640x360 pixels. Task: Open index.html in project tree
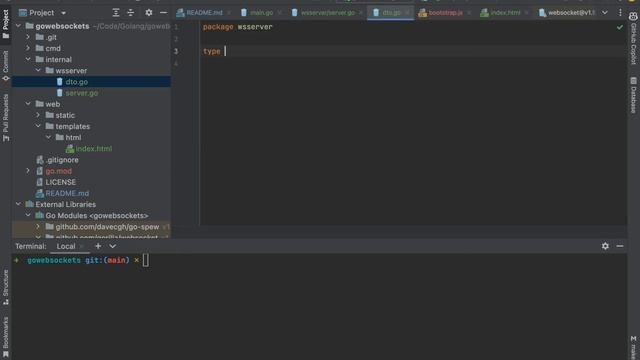[x=93, y=149]
